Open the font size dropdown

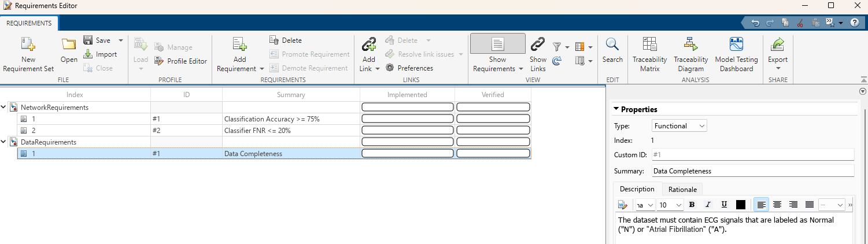670,205
